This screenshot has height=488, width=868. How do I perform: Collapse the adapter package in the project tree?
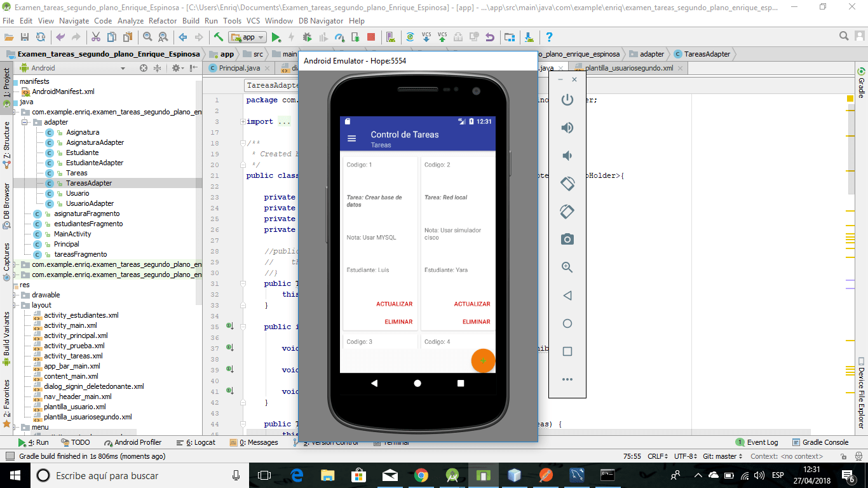coord(24,121)
